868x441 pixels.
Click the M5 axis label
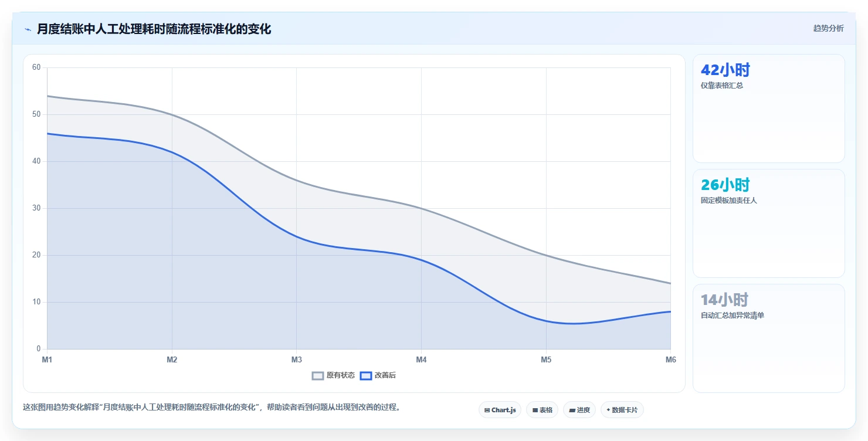pyautogui.click(x=546, y=359)
